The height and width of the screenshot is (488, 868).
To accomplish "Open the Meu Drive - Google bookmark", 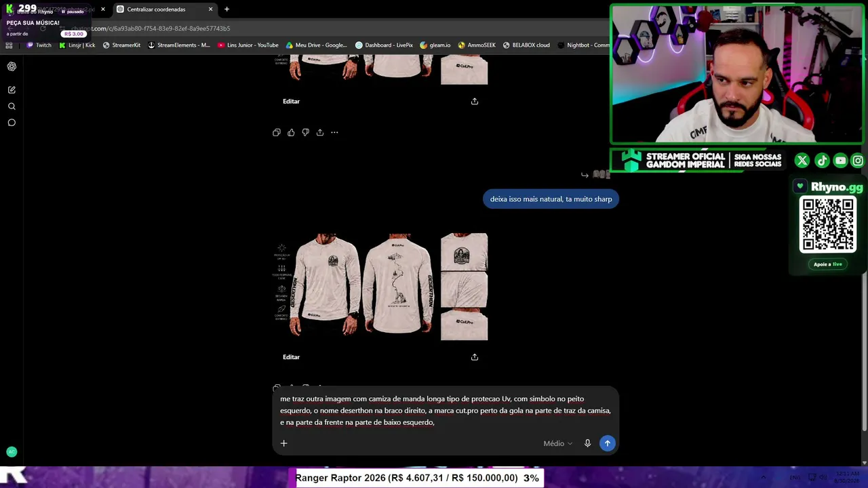I will [317, 45].
